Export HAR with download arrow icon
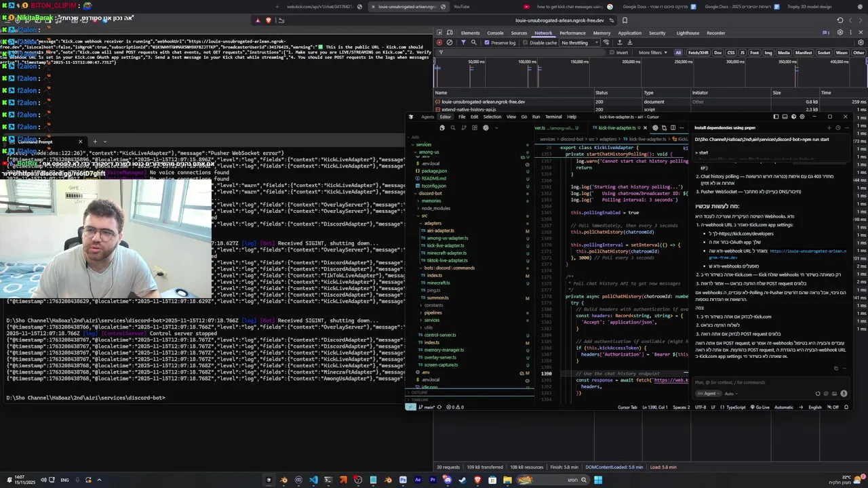This screenshot has width=868, height=488. [x=629, y=42]
